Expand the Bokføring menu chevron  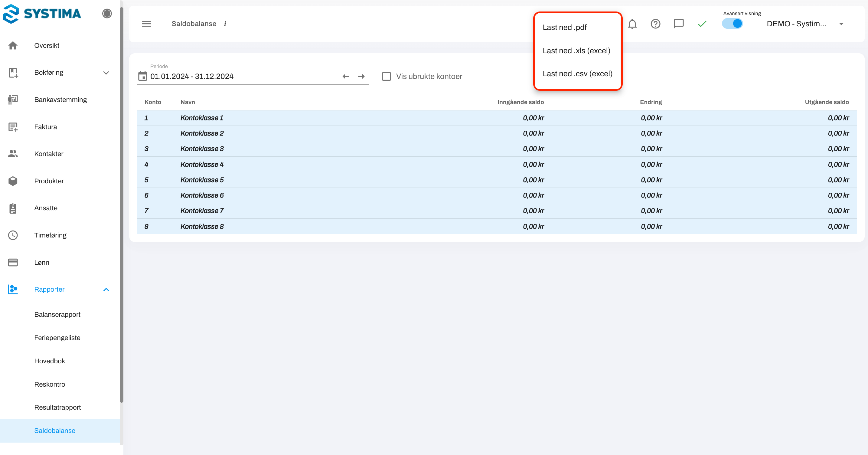(x=106, y=73)
